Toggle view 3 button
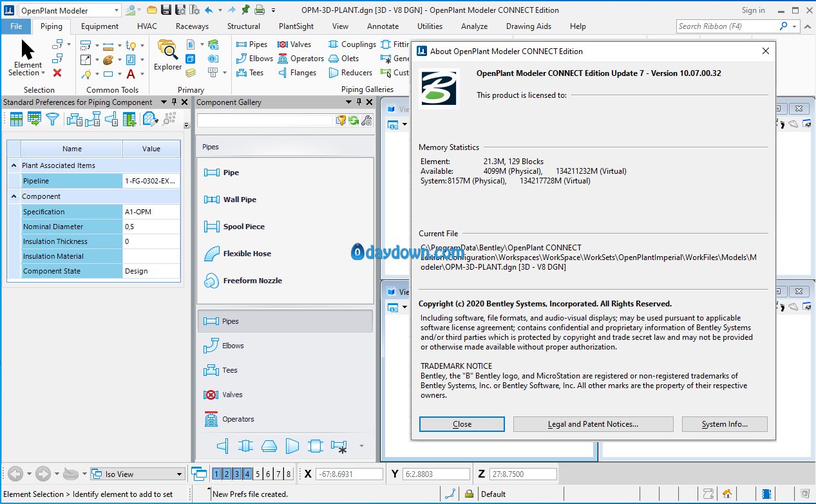Screen dimensions: 816x504 [x=237, y=474]
